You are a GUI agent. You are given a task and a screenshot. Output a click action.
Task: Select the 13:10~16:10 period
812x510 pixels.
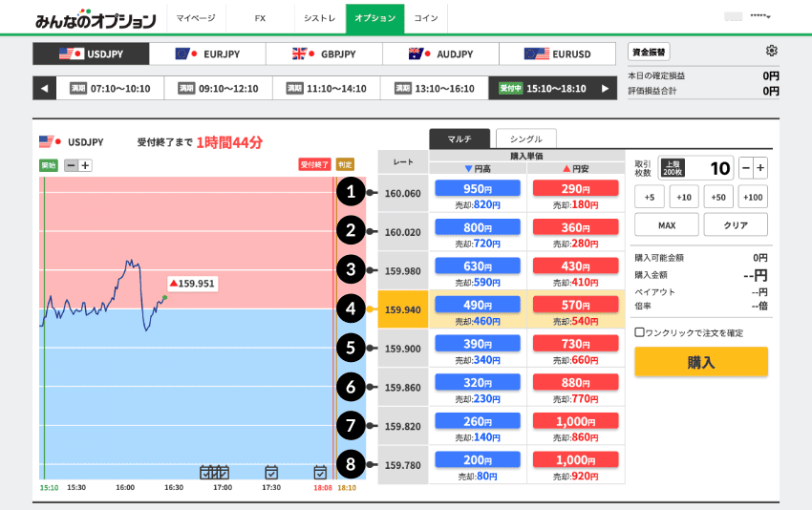coord(435,89)
